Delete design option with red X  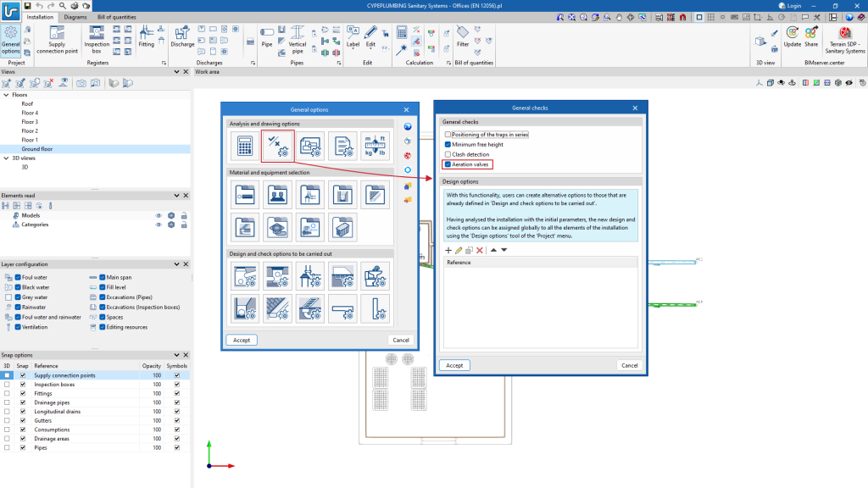[480, 250]
